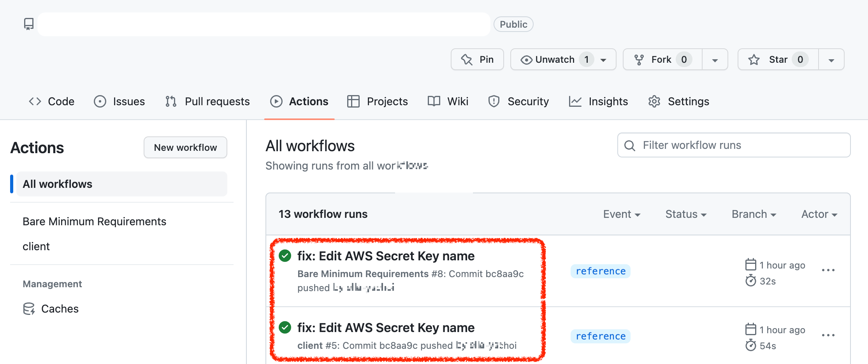Click the '13 workflow runs' count
The height and width of the screenshot is (364, 868).
323,214
